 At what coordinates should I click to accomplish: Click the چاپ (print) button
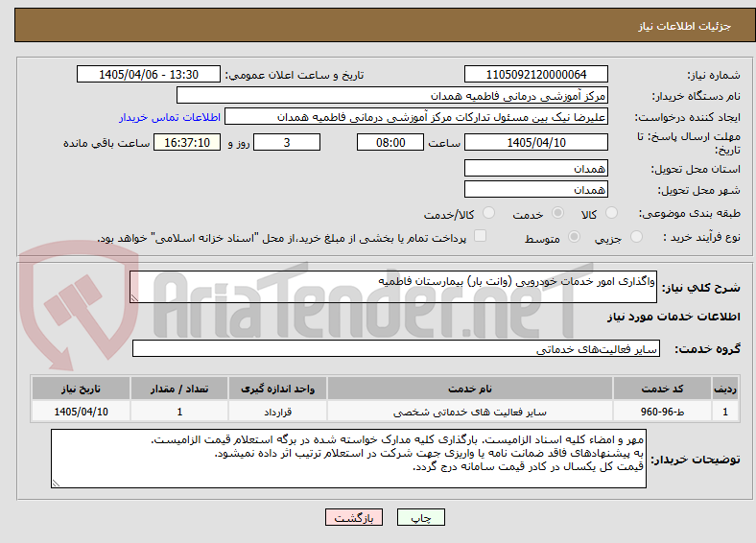pyautogui.click(x=420, y=517)
